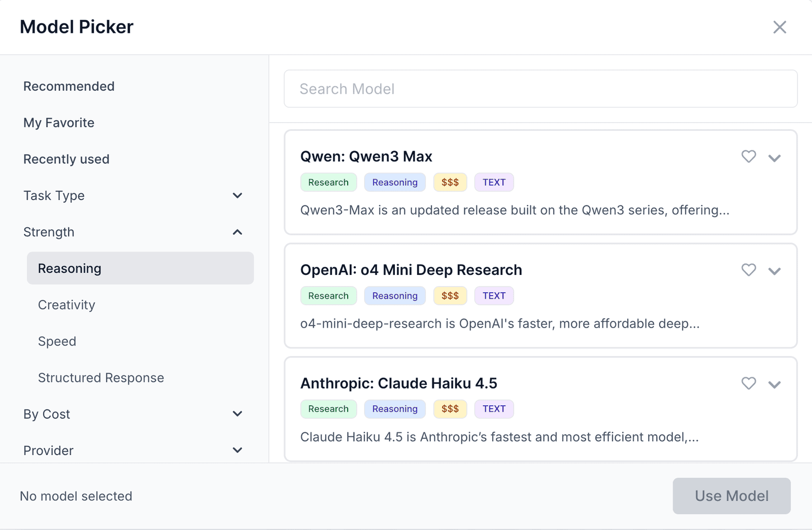Screen dimensions: 812x530
Task: Choose the Structured Response filter
Action: [101, 378]
